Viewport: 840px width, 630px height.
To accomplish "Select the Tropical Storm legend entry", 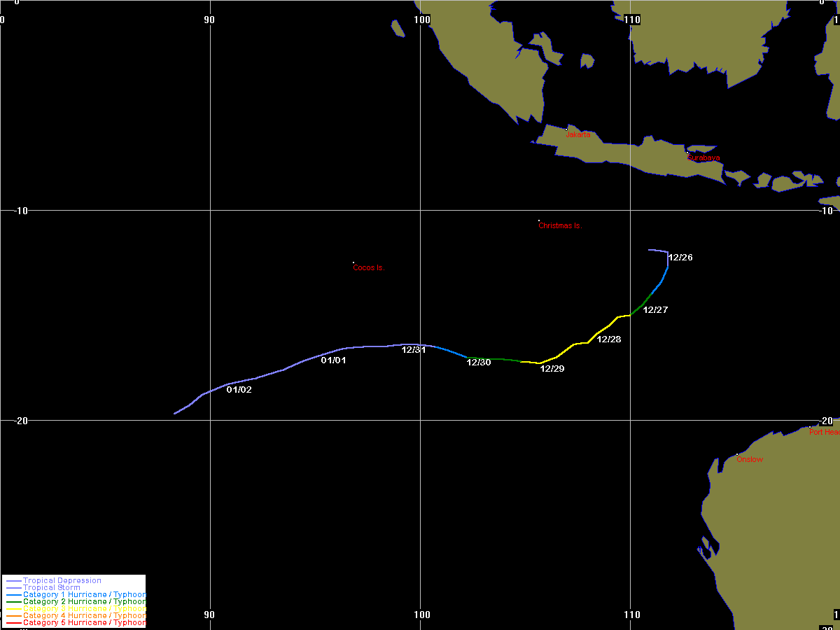I will [51, 587].
